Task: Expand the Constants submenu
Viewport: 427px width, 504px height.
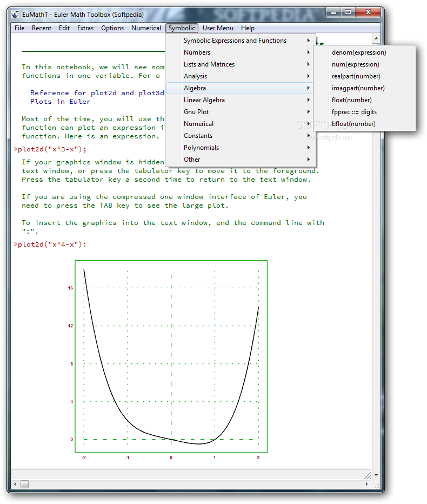Action: [241, 136]
